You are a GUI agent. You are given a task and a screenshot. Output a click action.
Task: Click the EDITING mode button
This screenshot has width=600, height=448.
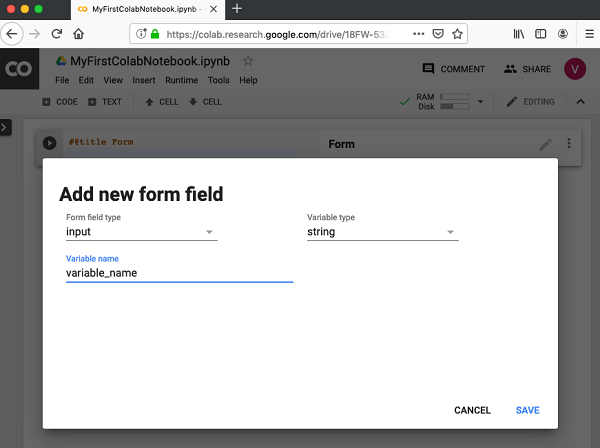click(530, 102)
